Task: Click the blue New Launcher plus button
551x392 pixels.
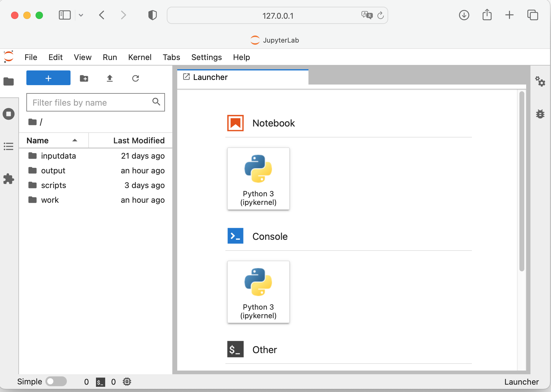Action: 48,78
